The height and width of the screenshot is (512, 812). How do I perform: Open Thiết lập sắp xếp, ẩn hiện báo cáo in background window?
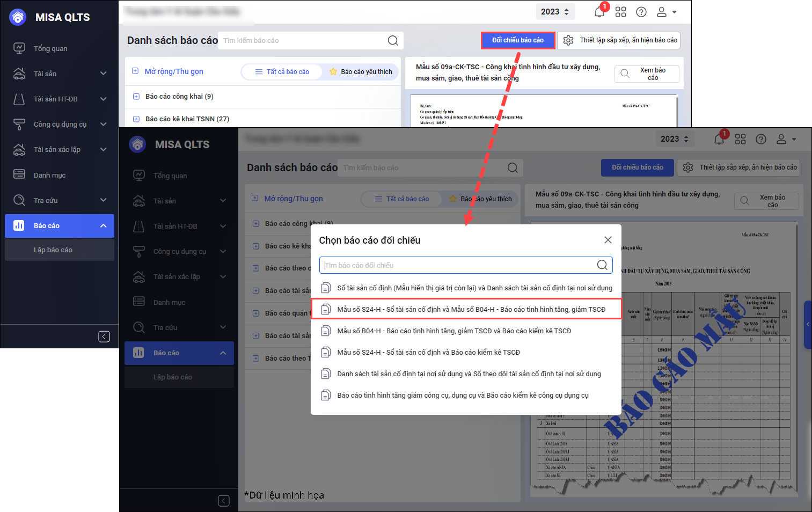[619, 40]
